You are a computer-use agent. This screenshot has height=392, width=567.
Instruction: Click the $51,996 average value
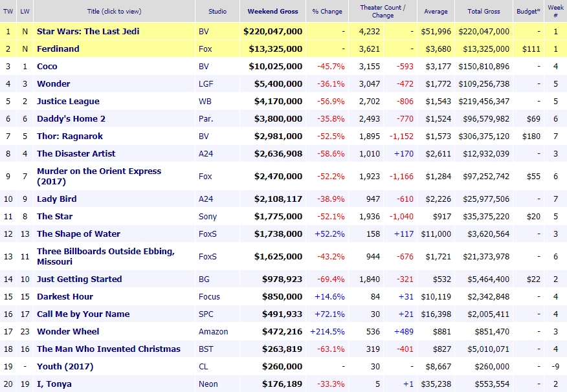(436, 32)
